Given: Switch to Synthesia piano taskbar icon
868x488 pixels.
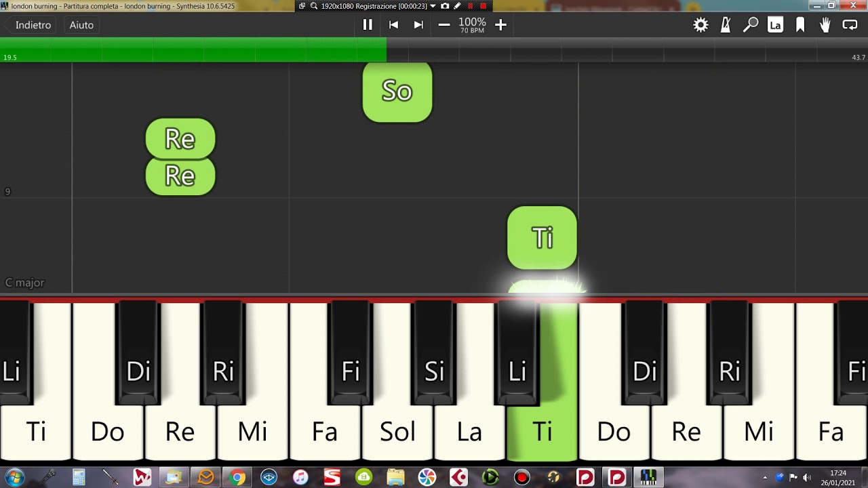Looking at the screenshot, I should (648, 478).
